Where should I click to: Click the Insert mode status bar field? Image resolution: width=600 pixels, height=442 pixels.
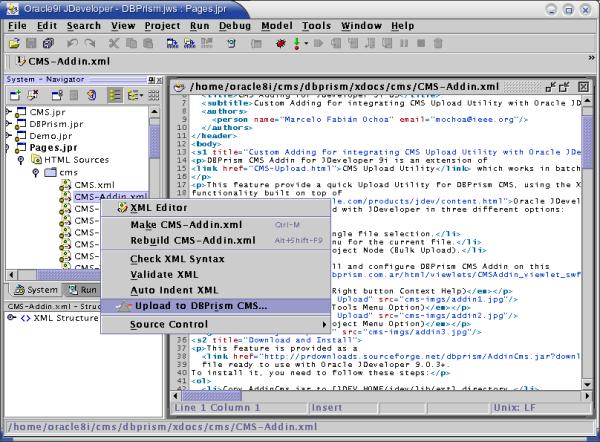pos(344,408)
